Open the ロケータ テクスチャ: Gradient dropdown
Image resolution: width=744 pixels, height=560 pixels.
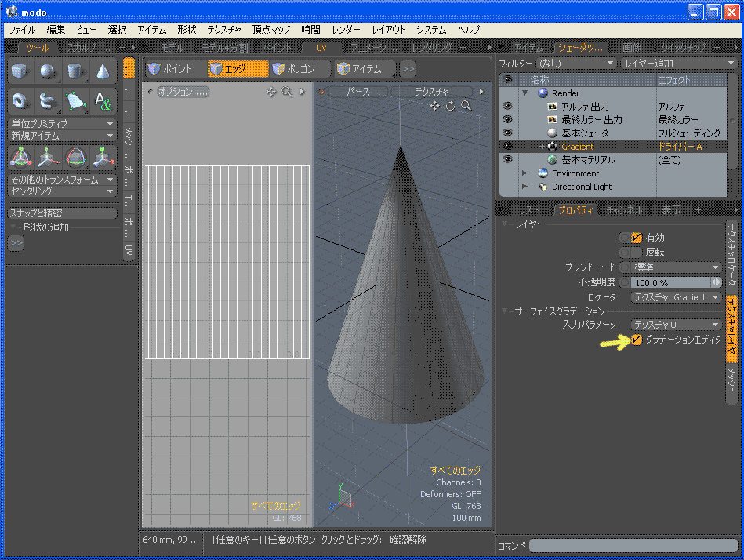pyautogui.click(x=676, y=297)
